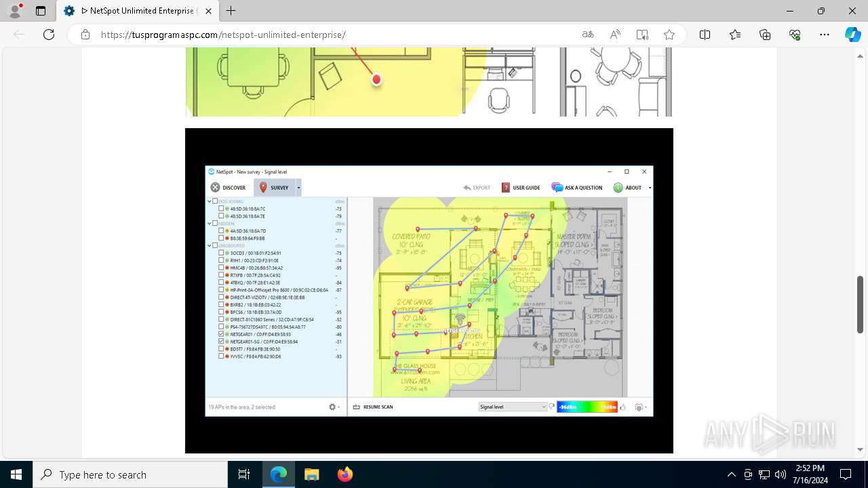The image size is (868, 488).
Task: Click NetSpot DISCOVER mode button
Action: tap(229, 188)
